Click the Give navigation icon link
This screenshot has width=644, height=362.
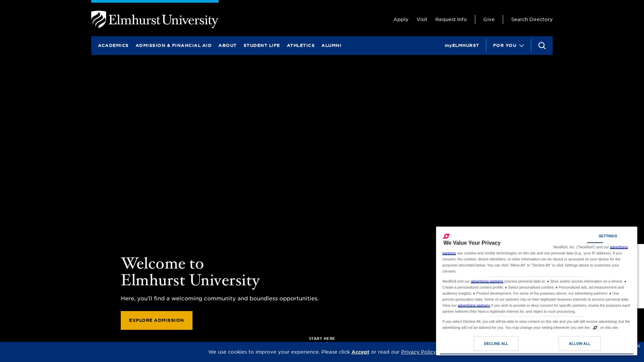[489, 19]
